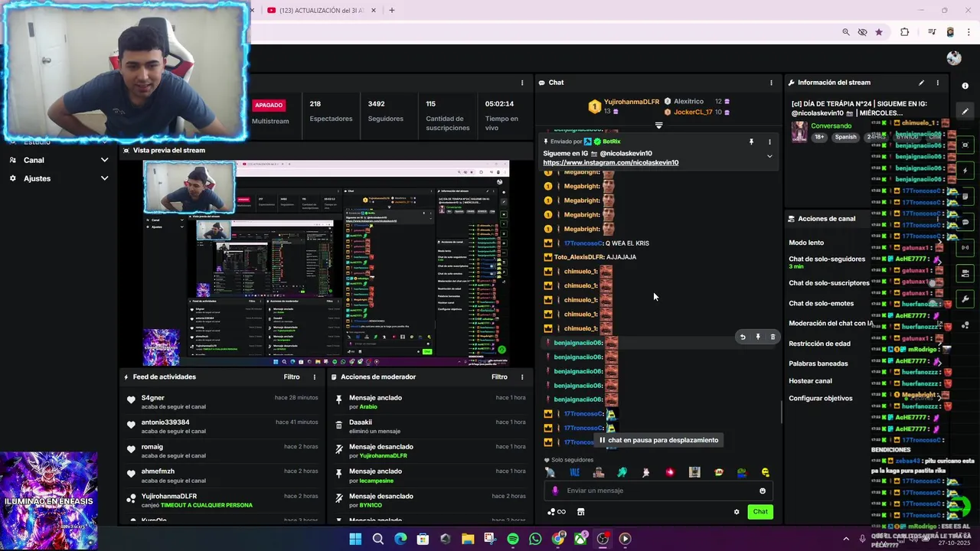
Task: Open OBS Studio from the taskbar
Action: pos(603,539)
